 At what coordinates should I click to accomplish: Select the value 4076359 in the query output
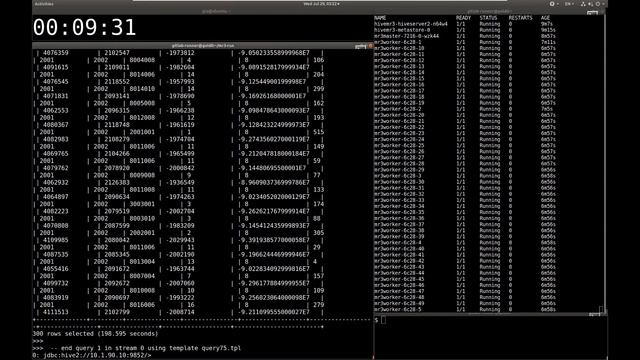(x=56, y=53)
